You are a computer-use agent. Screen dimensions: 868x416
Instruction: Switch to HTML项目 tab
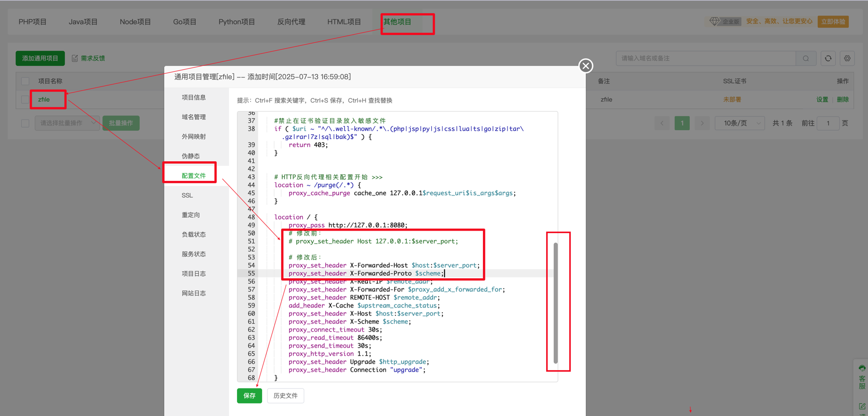tap(344, 22)
